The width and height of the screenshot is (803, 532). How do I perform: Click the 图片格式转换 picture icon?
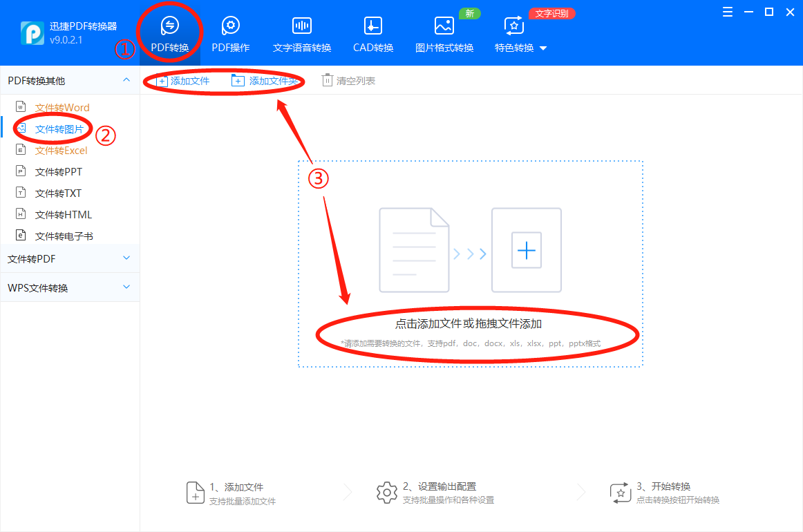444,25
